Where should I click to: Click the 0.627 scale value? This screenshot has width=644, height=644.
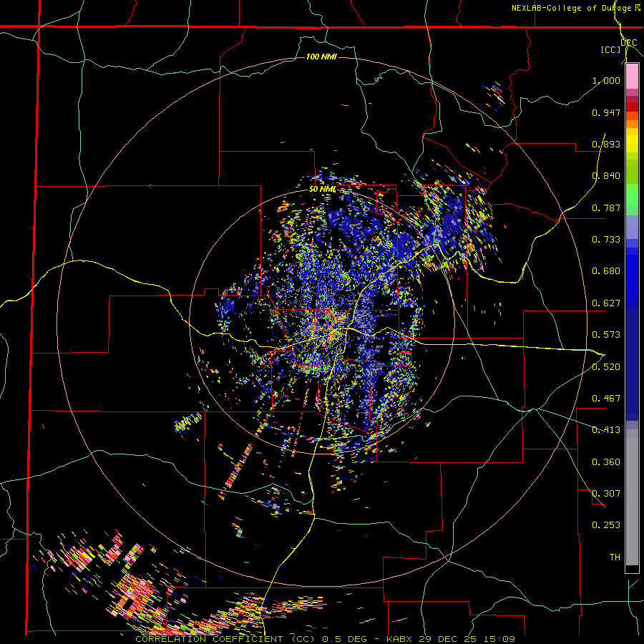click(x=606, y=303)
